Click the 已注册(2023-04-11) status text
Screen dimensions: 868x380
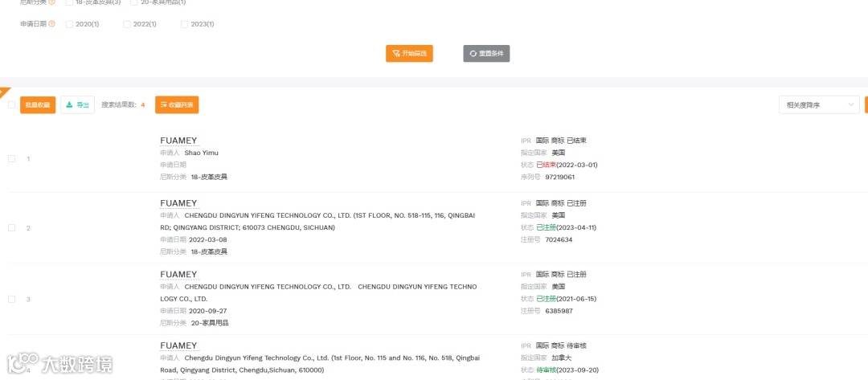(x=567, y=227)
